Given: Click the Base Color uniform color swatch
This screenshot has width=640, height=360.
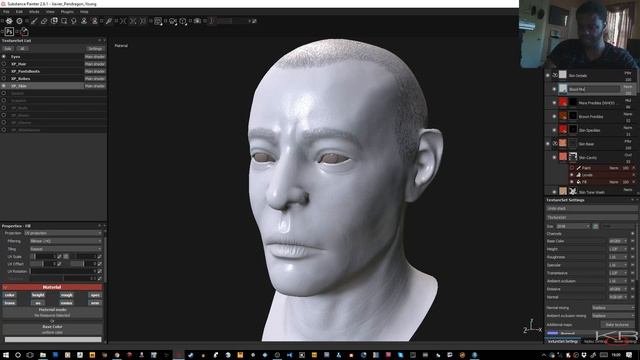Looking at the screenshot, I should coord(53,340).
